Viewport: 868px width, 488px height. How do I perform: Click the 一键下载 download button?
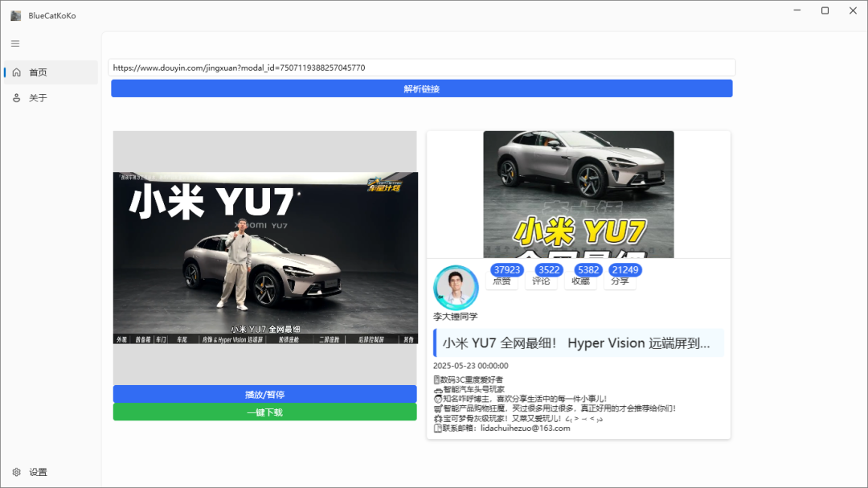point(264,412)
